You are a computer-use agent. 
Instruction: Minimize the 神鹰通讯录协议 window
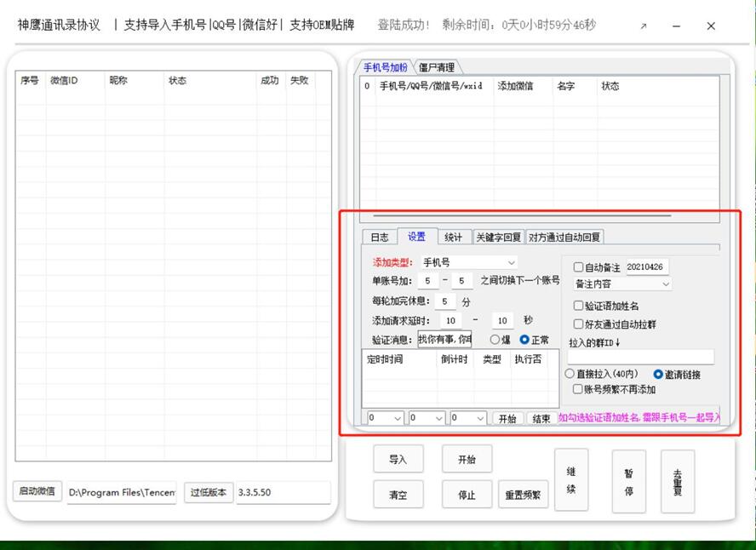pyautogui.click(x=677, y=26)
